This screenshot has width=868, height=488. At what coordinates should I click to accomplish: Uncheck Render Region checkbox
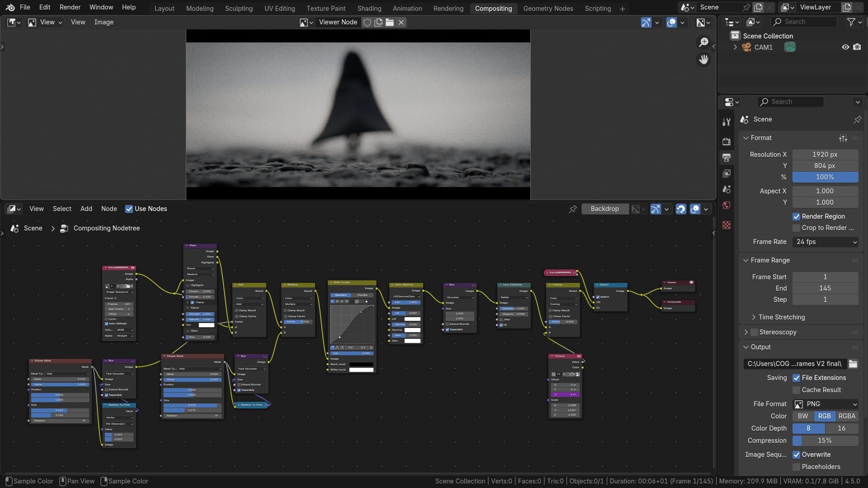[x=796, y=216]
